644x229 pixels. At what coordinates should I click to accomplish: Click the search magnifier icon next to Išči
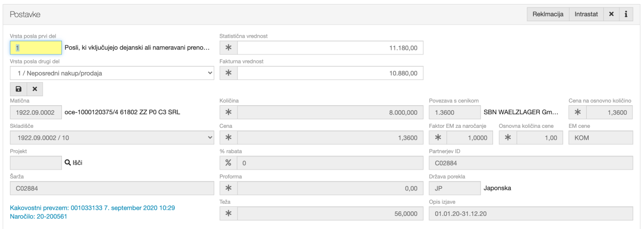[x=68, y=163]
